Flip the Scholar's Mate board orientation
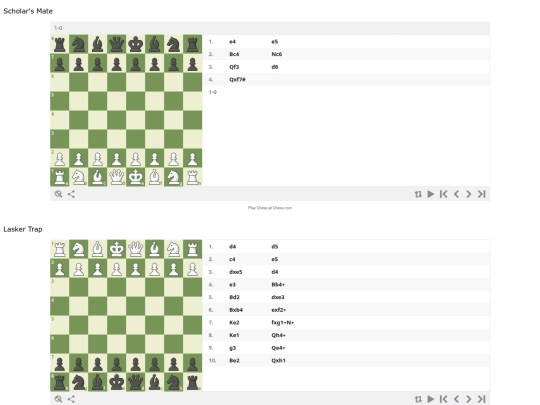Image resolution: width=540 pixels, height=405 pixels. coord(418,194)
